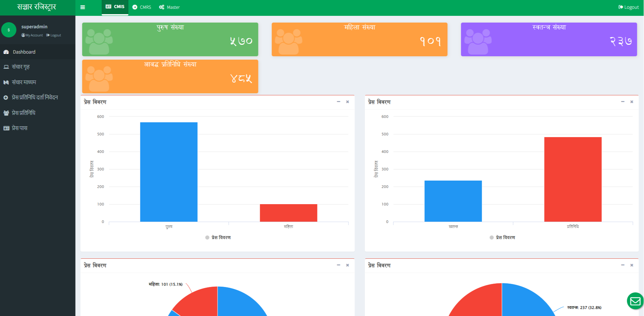Collapse the top-right प्रेस विवरण bar chart panel
This screenshot has width=644, height=316.
[x=623, y=102]
